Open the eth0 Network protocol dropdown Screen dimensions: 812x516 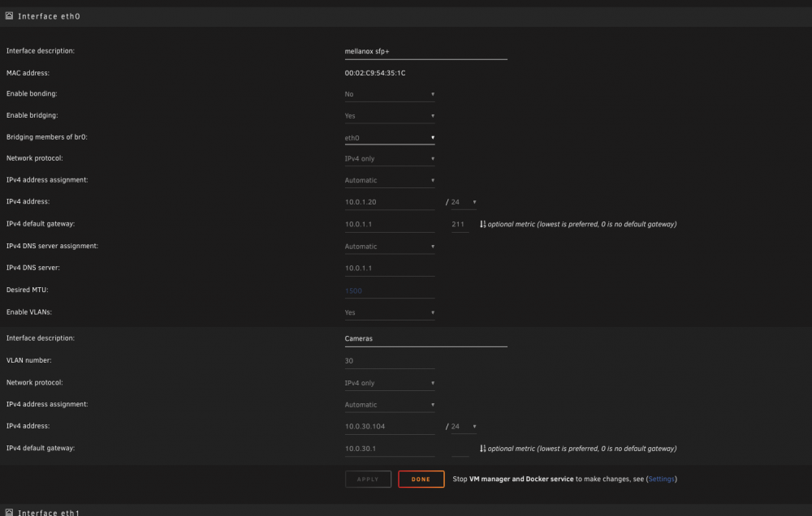coord(390,159)
